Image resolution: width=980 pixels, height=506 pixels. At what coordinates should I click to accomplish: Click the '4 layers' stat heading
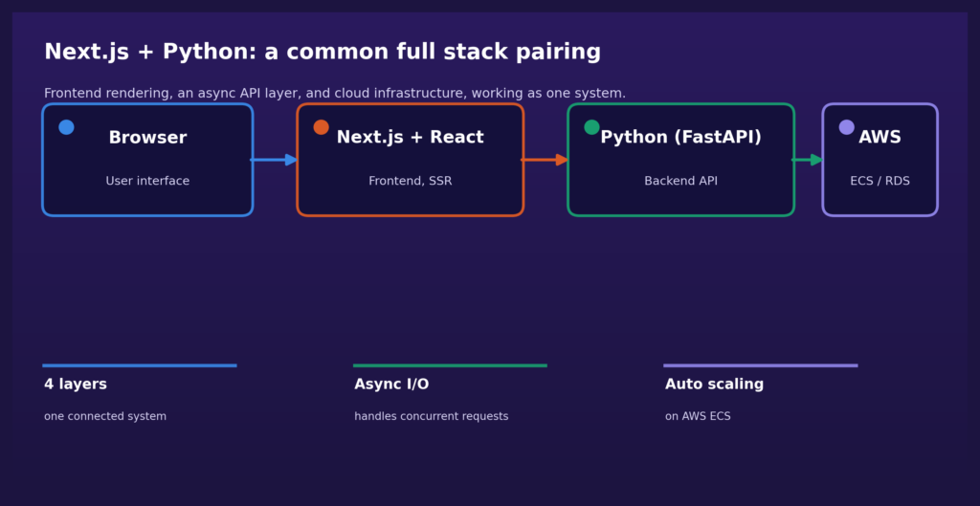click(76, 385)
